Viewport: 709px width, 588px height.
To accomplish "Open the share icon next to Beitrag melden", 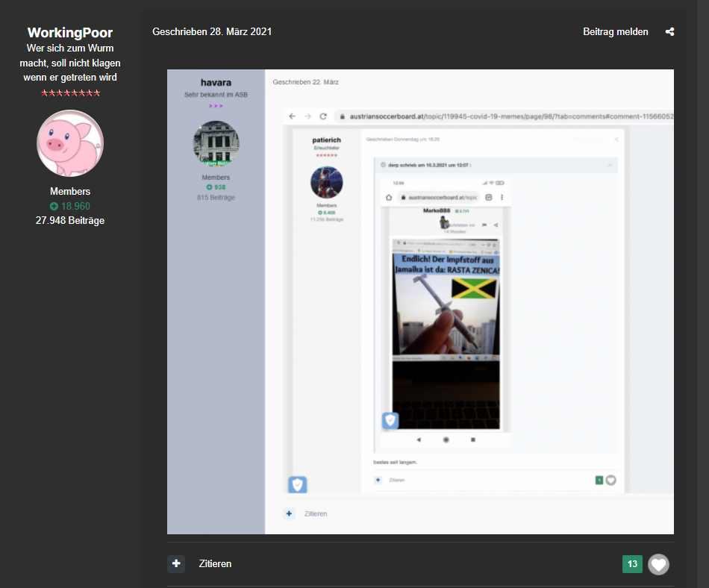I will coord(669,31).
